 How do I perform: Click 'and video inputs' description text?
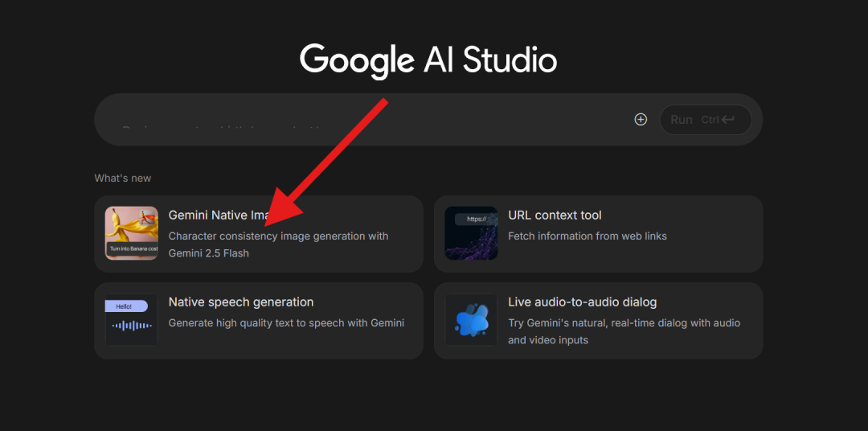click(548, 340)
